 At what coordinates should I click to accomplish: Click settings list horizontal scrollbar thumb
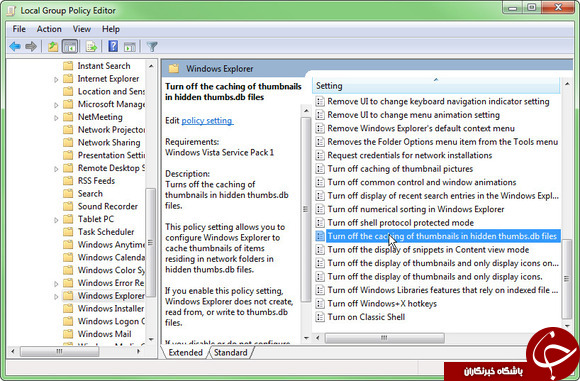click(385, 338)
